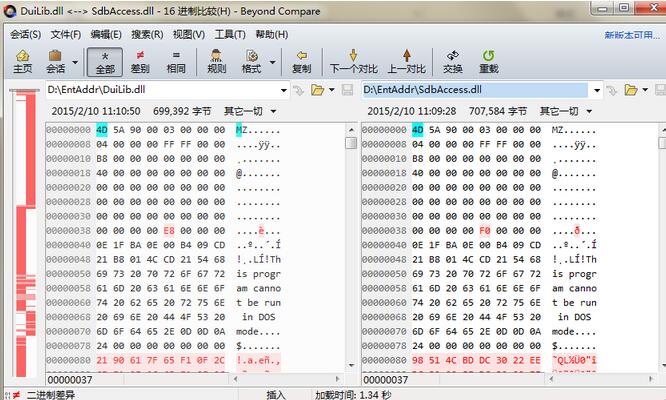Toggle the 差别 (Differences) view filter

click(140, 61)
